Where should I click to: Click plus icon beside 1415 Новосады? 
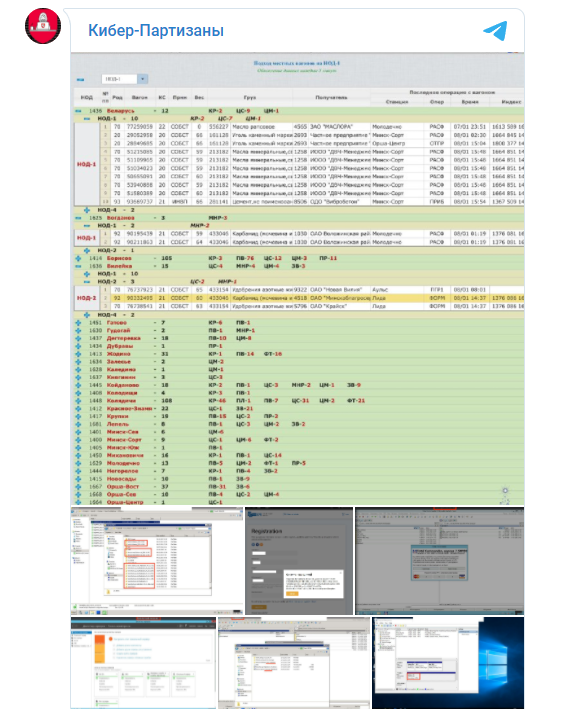coord(78,479)
